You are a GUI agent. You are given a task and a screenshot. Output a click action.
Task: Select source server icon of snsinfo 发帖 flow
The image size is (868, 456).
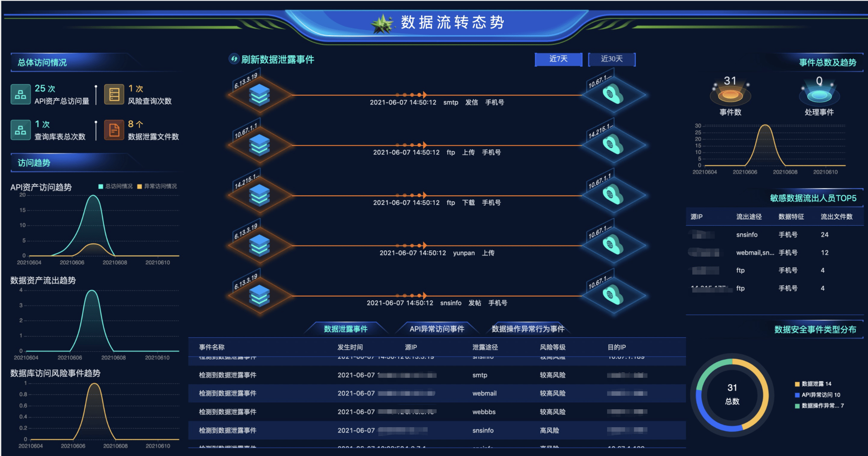[x=259, y=295]
